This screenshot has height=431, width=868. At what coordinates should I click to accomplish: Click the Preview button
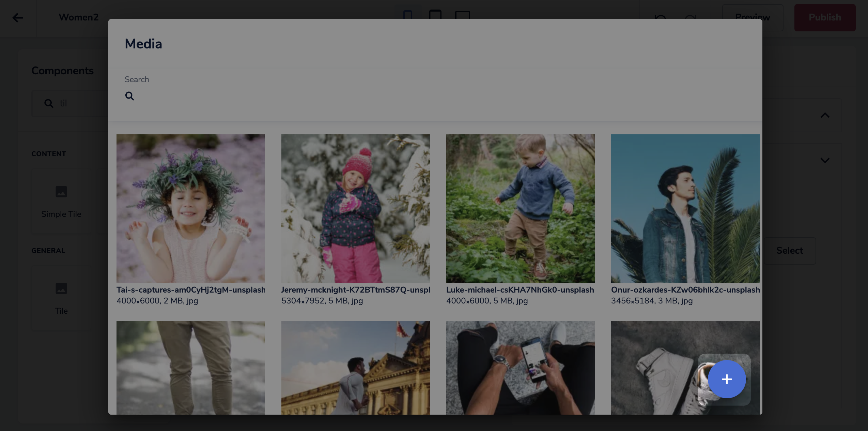click(753, 17)
